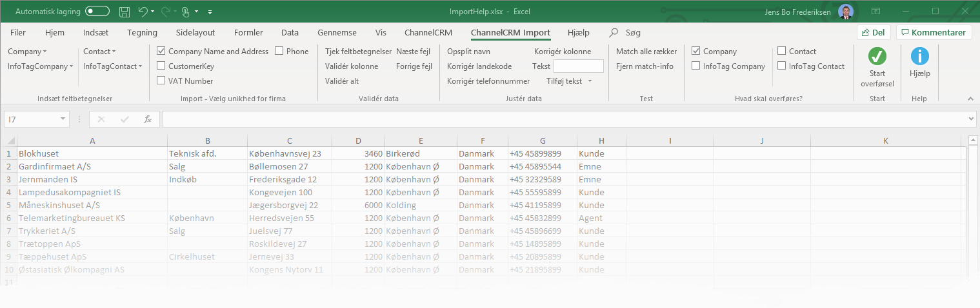Expand the formula bar

971,119
